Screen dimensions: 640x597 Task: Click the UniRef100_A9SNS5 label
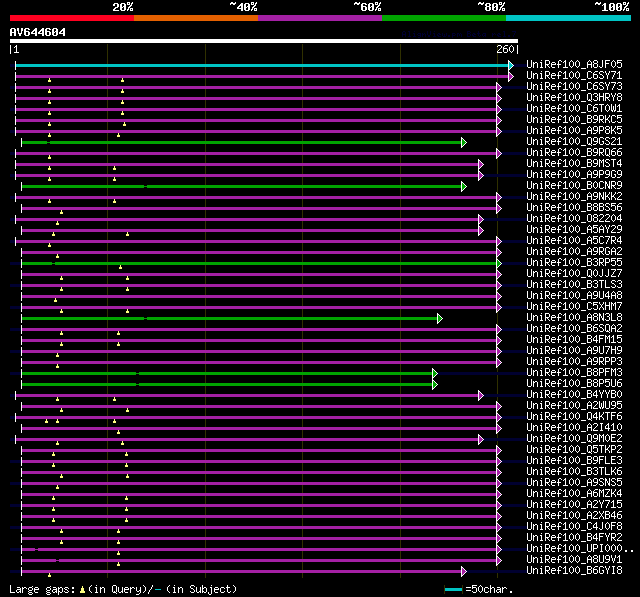(574, 483)
